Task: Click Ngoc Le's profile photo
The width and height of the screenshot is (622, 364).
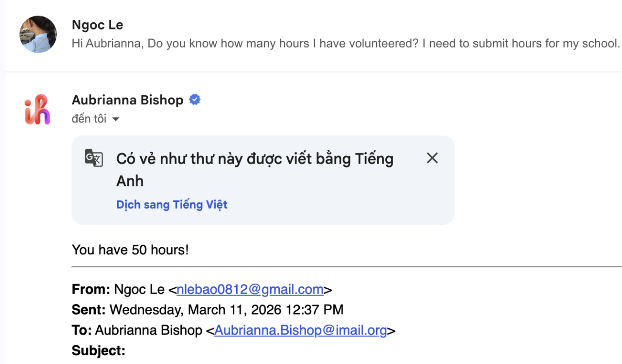Action: (x=38, y=34)
